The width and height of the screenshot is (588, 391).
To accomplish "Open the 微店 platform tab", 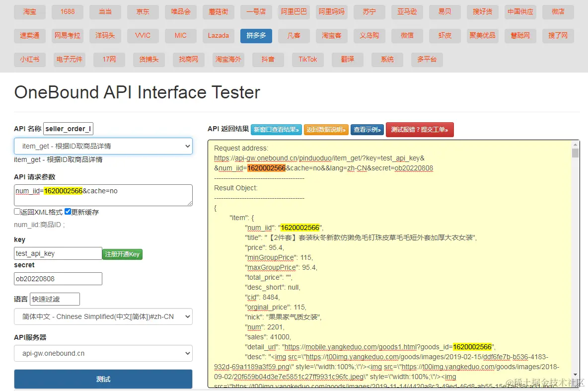I will tap(558, 12).
